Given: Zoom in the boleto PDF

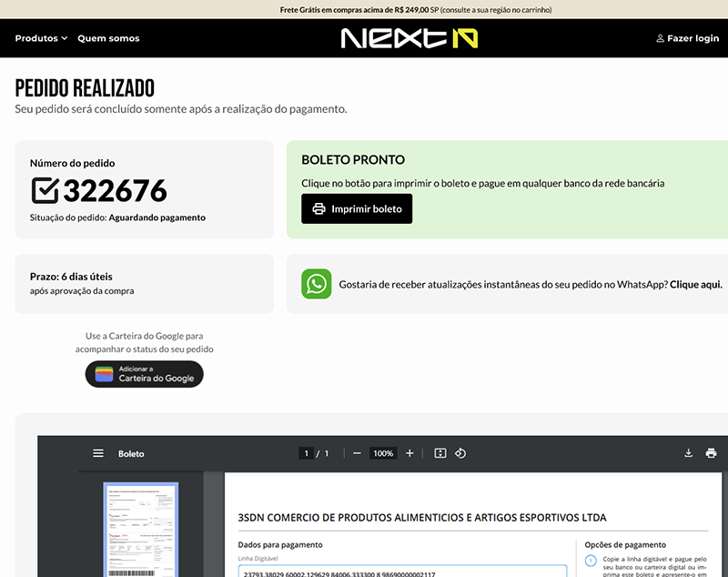Looking at the screenshot, I should [409, 453].
